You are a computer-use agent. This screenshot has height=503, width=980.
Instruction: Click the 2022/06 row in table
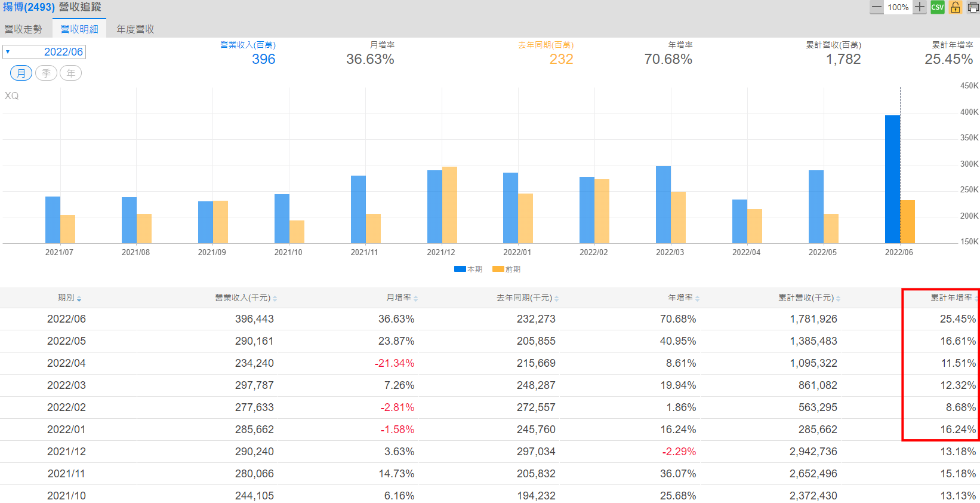click(490, 319)
